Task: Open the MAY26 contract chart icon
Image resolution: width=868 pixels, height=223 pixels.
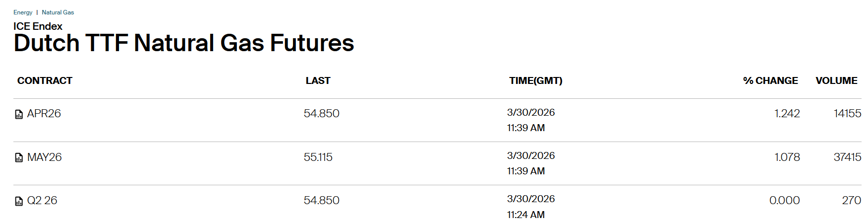Action: (19, 158)
